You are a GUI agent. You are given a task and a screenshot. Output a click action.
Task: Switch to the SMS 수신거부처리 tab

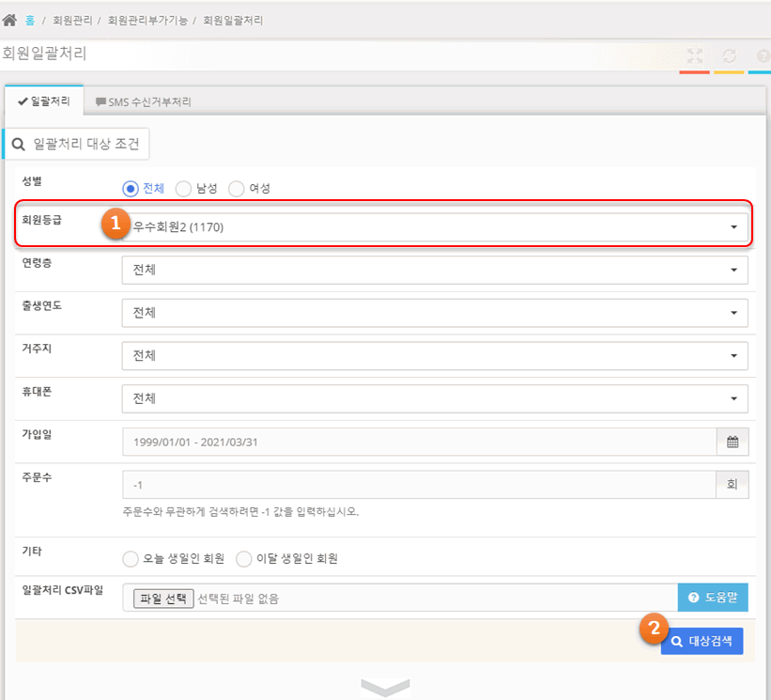coord(143,101)
